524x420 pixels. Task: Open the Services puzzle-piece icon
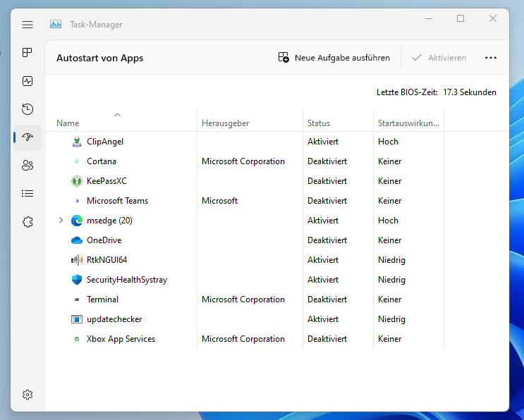click(x=28, y=222)
